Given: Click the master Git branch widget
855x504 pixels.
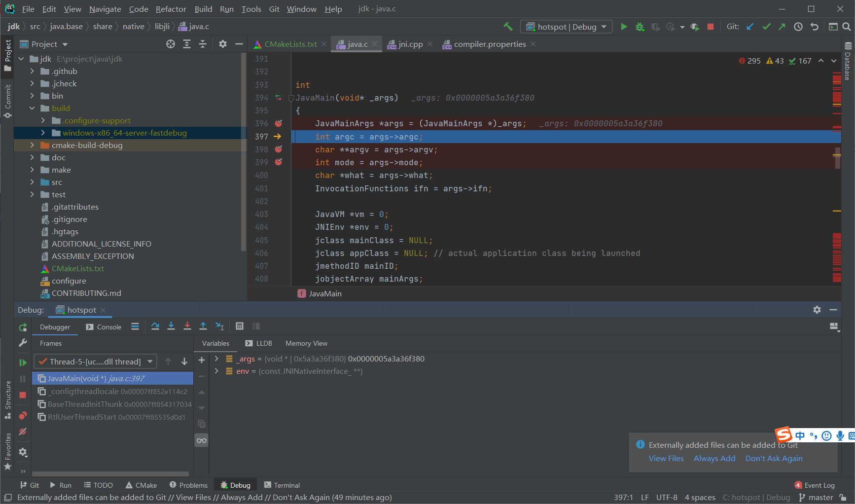Looking at the screenshot, I should coord(816,497).
